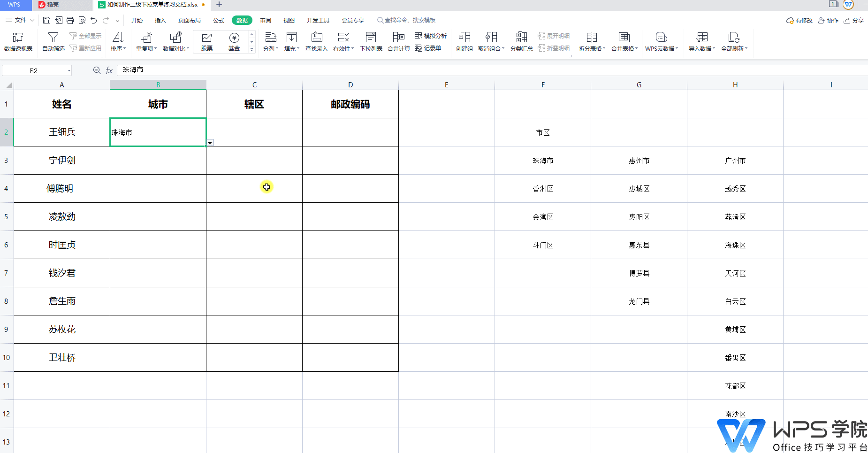The width and height of the screenshot is (868, 453).
Task: Enable 自动筛选 auto filter
Action: click(53, 41)
